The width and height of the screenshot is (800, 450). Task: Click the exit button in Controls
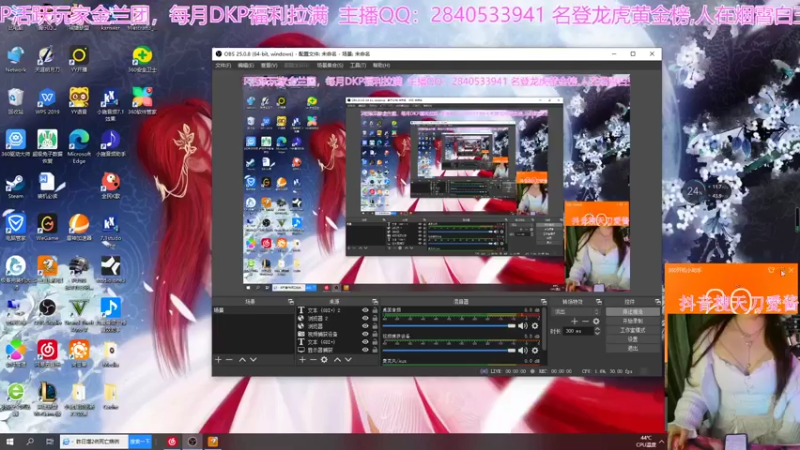[x=633, y=348]
